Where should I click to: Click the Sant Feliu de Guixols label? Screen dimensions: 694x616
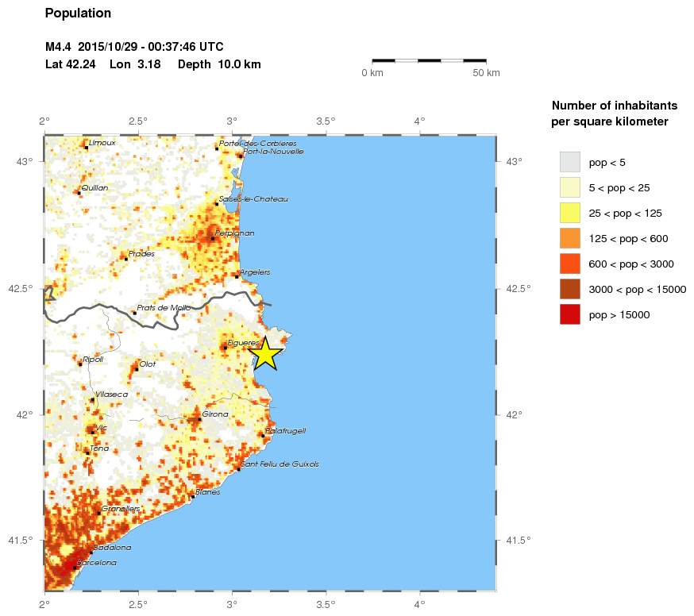(x=280, y=464)
